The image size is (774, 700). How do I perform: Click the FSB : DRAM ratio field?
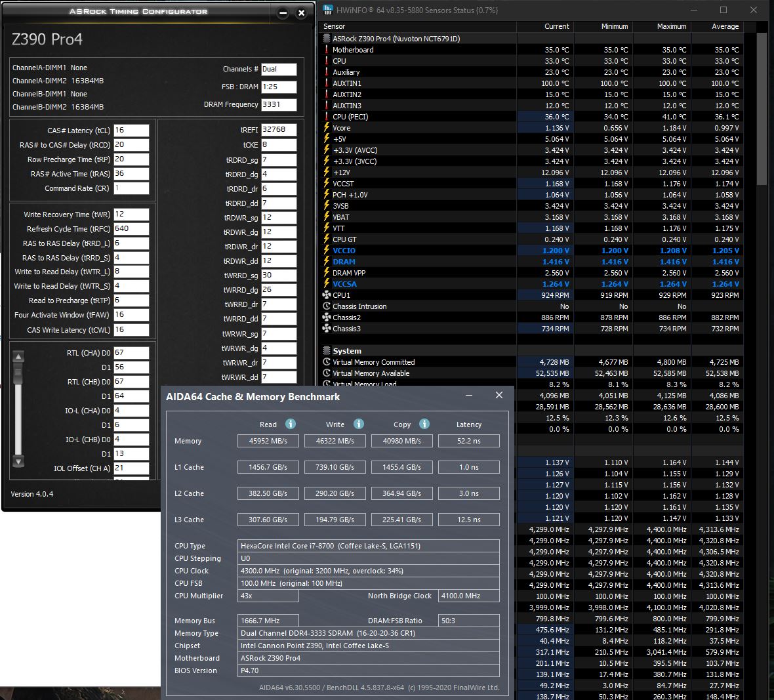pos(279,87)
